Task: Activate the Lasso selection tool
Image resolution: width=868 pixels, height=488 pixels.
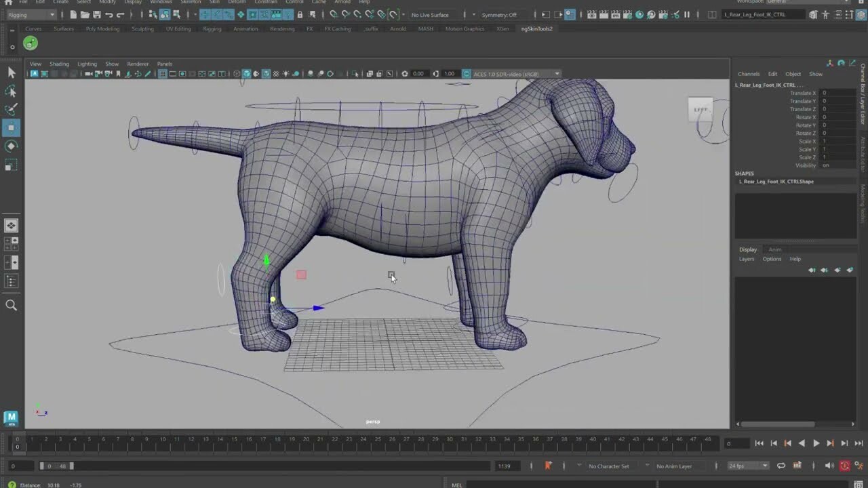Action: pos(11,91)
